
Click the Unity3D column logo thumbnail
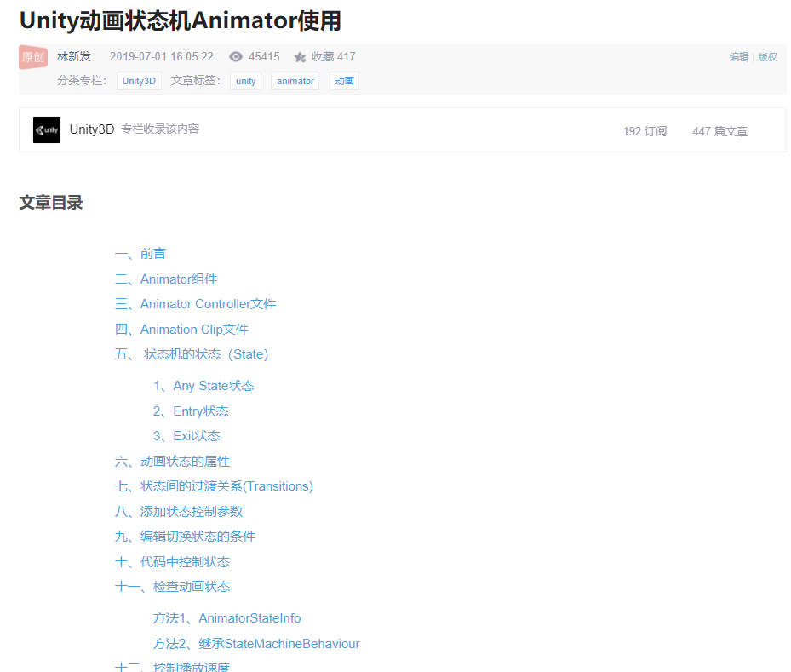(47, 129)
